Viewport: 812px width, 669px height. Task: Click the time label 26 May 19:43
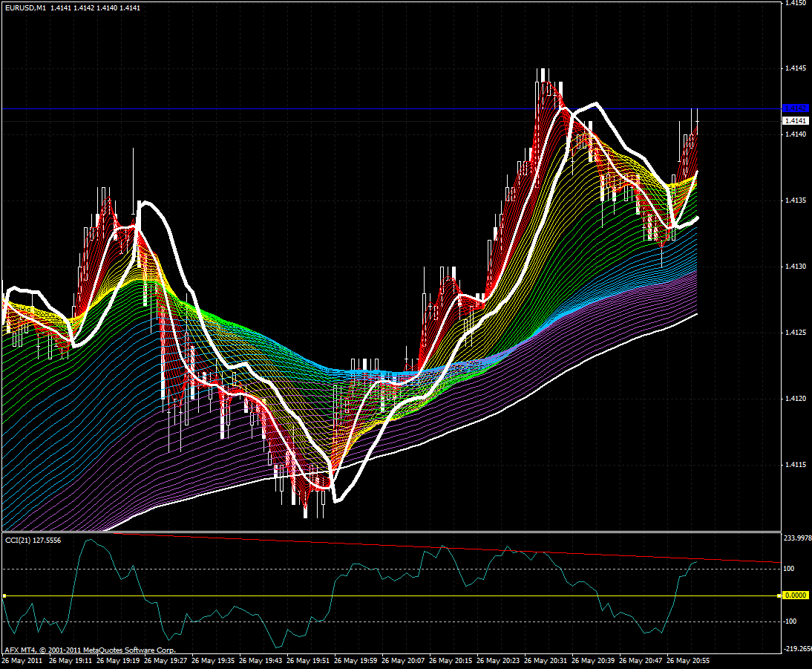[261, 661]
